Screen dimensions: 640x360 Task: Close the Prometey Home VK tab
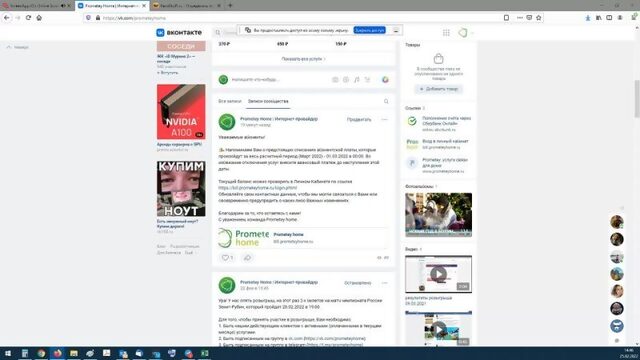pos(144,6)
